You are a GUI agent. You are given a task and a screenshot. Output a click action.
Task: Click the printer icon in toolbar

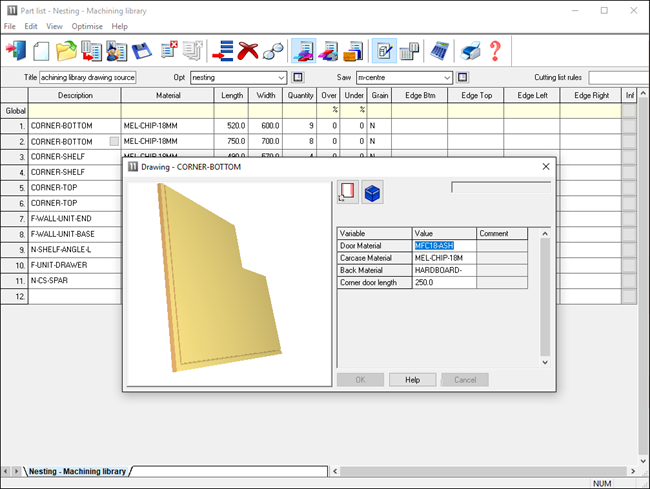(470, 50)
